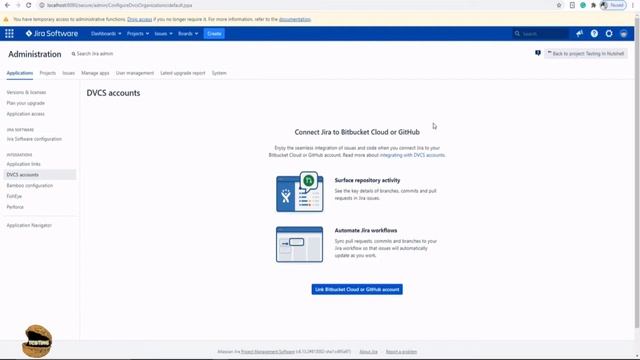
Task: Click the DVCS accounts page heading
Action: [113, 93]
